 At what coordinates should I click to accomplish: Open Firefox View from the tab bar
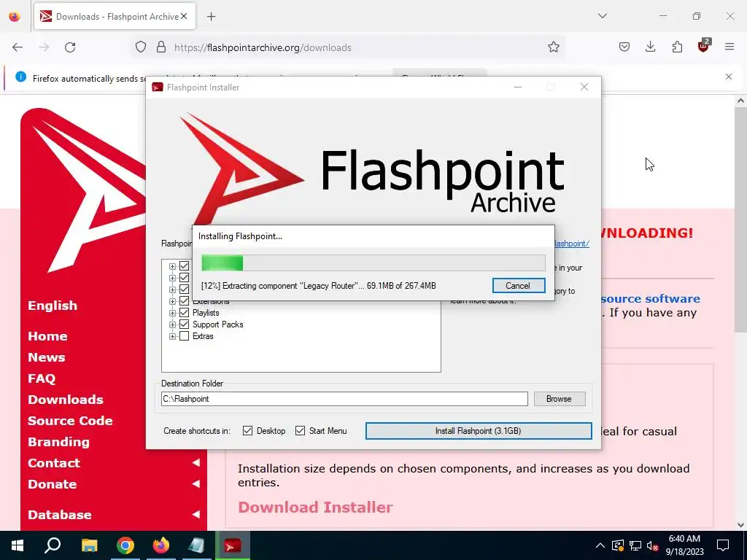(x=15, y=16)
